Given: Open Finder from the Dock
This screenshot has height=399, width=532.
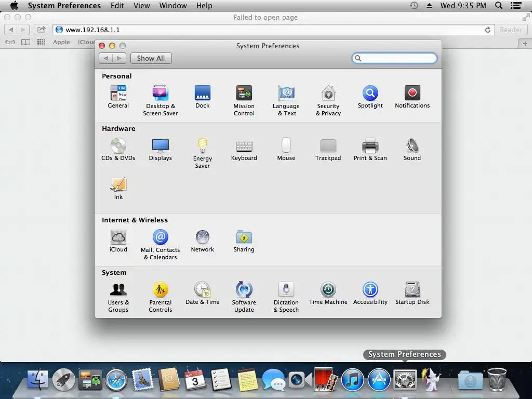Looking at the screenshot, I should [37, 379].
